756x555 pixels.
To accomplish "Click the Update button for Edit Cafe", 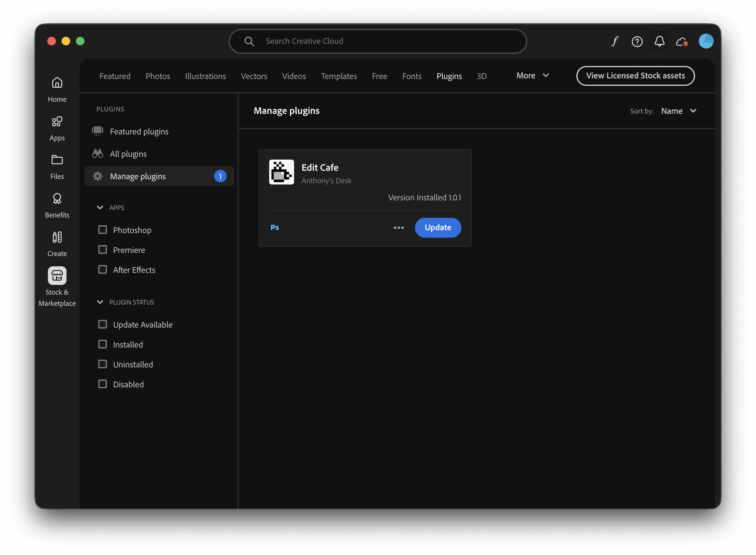I will (x=438, y=228).
